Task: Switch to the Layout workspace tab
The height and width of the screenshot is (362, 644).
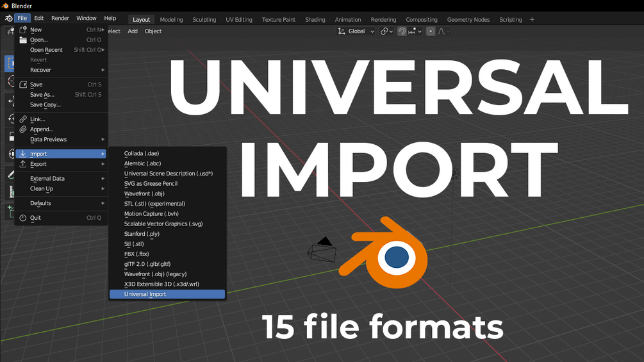Action: pyautogui.click(x=141, y=20)
